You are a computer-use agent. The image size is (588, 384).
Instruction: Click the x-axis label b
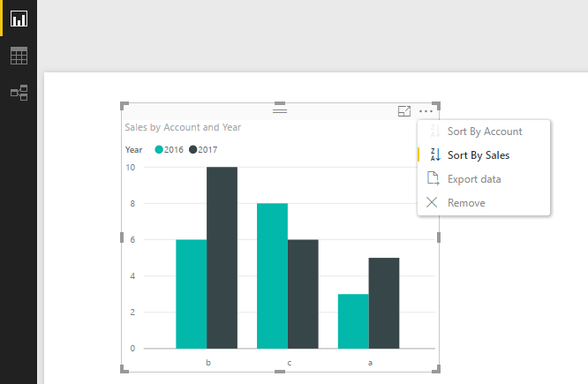208,363
